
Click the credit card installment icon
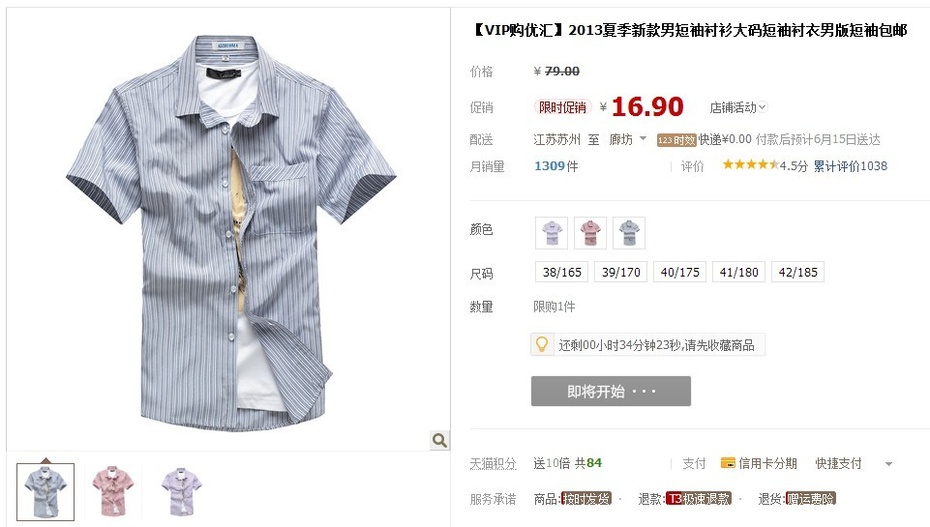point(728,463)
